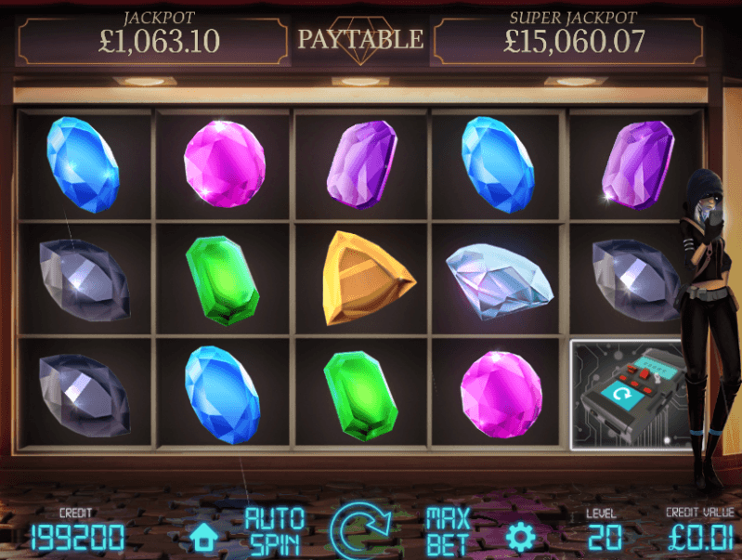Image resolution: width=742 pixels, height=560 pixels.
Task: Open the settings gear icon
Action: [x=521, y=537]
